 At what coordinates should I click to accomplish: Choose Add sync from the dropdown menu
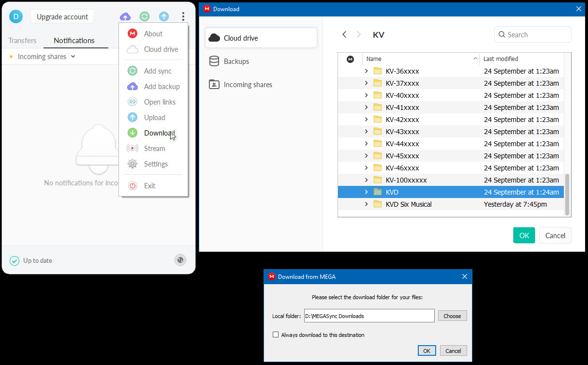point(153,71)
